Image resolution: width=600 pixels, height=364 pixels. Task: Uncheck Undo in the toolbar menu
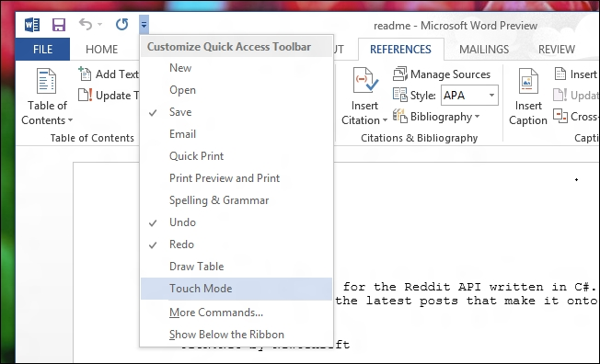tap(237, 222)
